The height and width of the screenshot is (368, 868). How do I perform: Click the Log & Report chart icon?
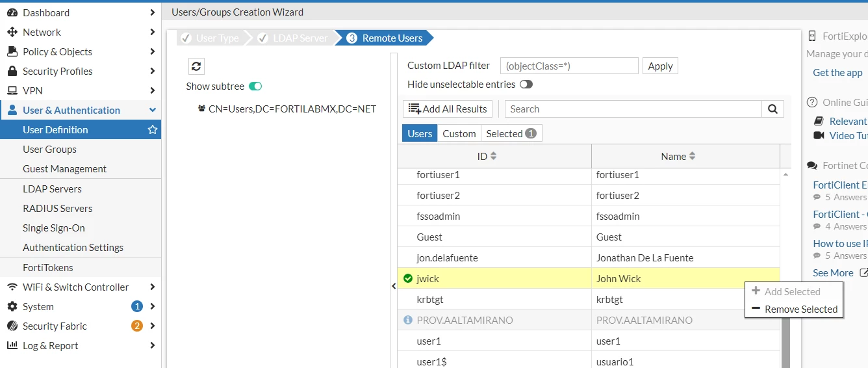[x=12, y=345]
